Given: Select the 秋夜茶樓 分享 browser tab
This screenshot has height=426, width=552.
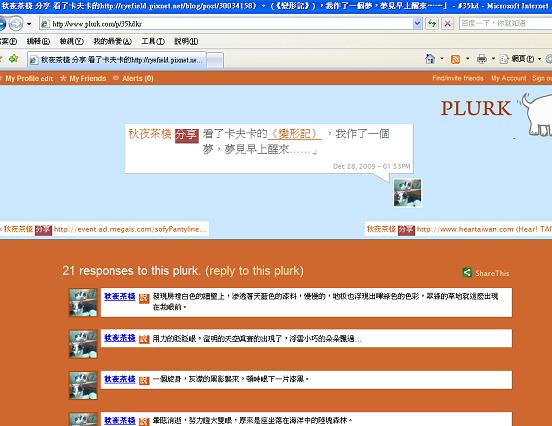Looking at the screenshot, I should (x=117, y=60).
